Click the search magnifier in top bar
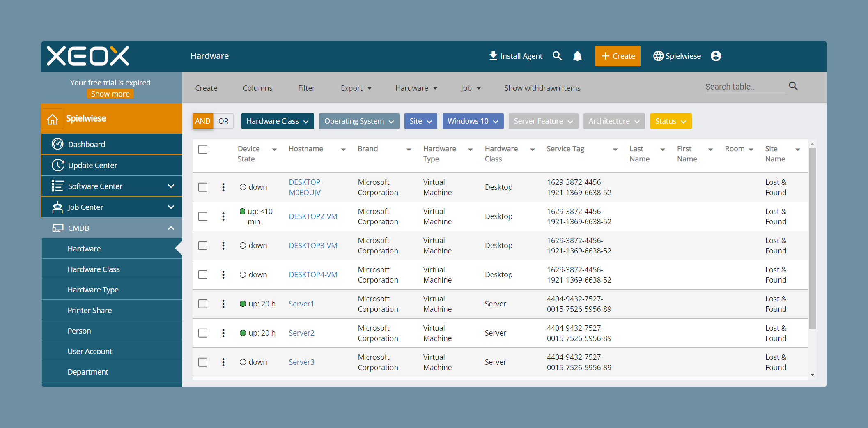 click(x=557, y=56)
